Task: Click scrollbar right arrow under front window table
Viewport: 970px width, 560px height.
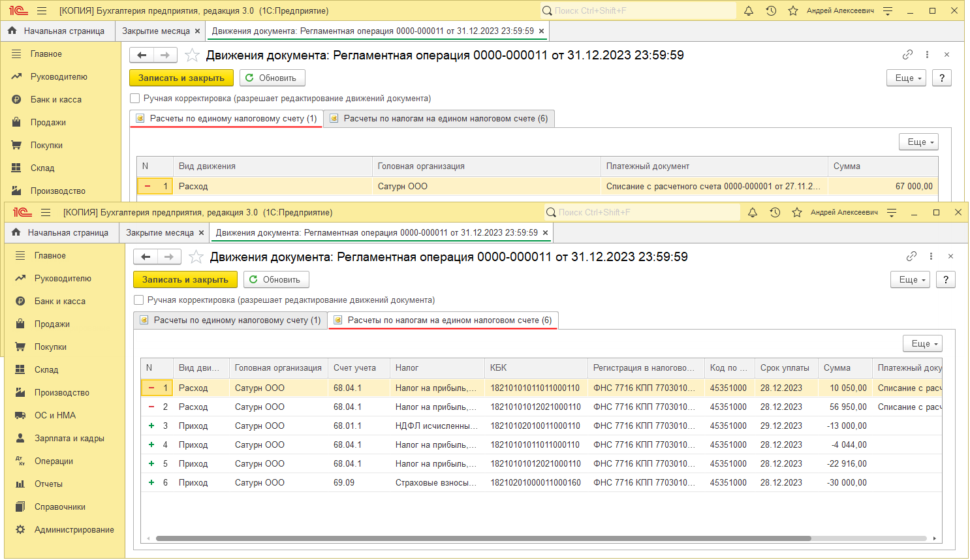Action: (935, 538)
